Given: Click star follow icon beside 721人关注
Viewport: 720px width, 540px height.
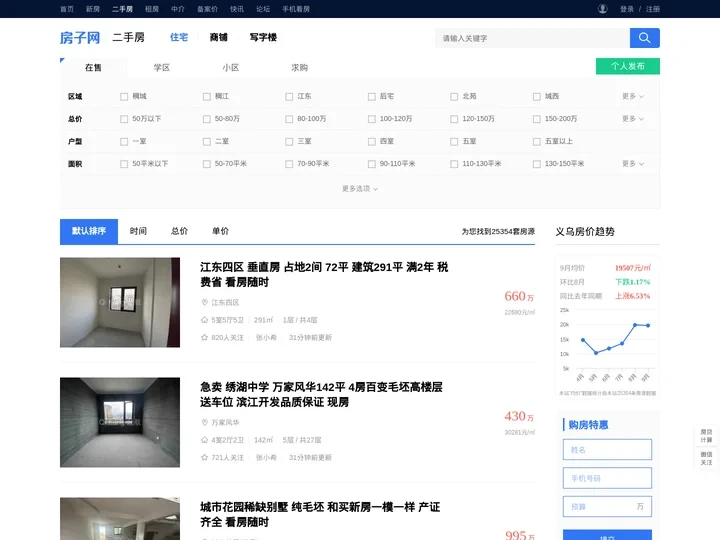Looking at the screenshot, I should click(x=204, y=457).
